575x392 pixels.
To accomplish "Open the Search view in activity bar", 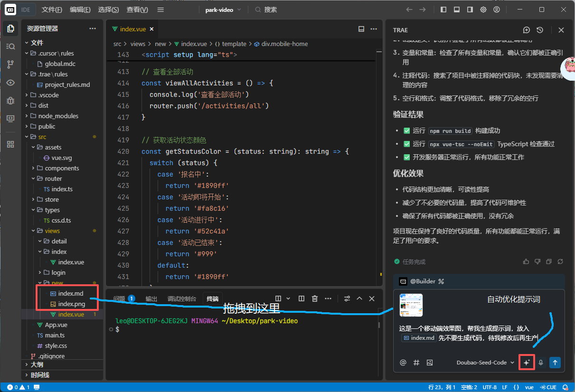I will coord(10,47).
